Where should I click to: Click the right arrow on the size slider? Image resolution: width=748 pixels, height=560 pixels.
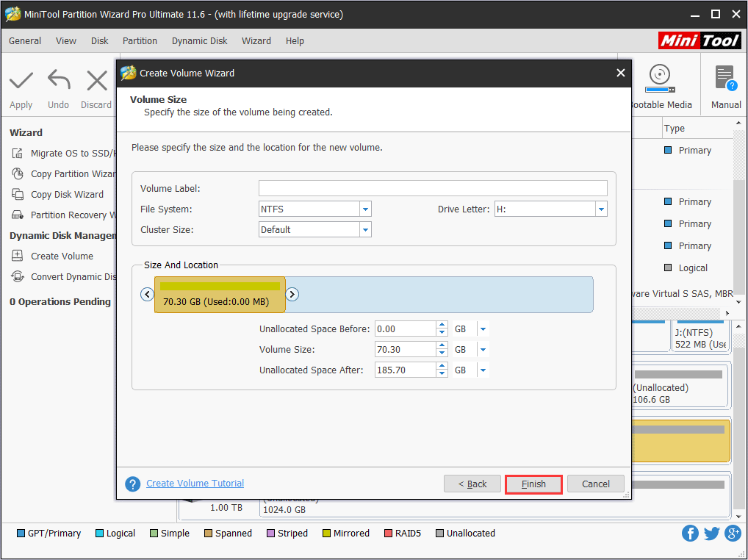292,294
